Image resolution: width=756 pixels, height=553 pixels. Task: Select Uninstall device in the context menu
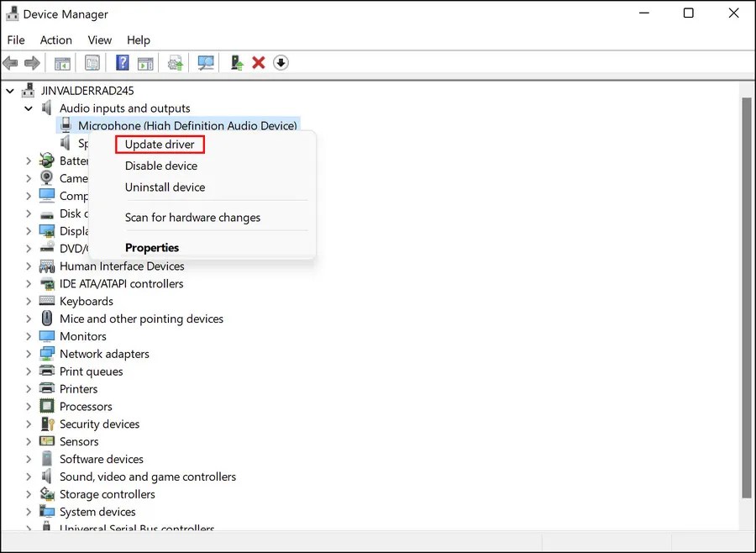click(165, 187)
